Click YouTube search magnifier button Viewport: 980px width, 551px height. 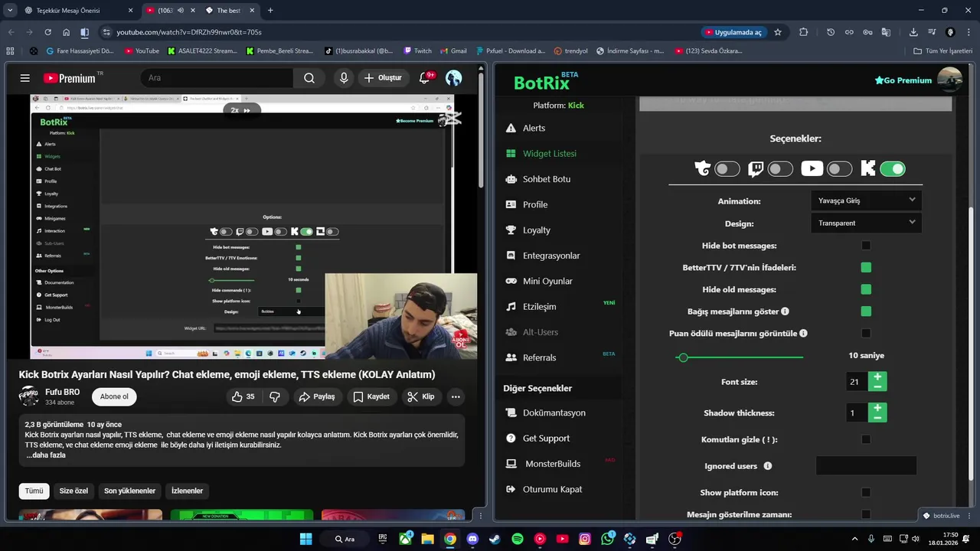[309, 78]
